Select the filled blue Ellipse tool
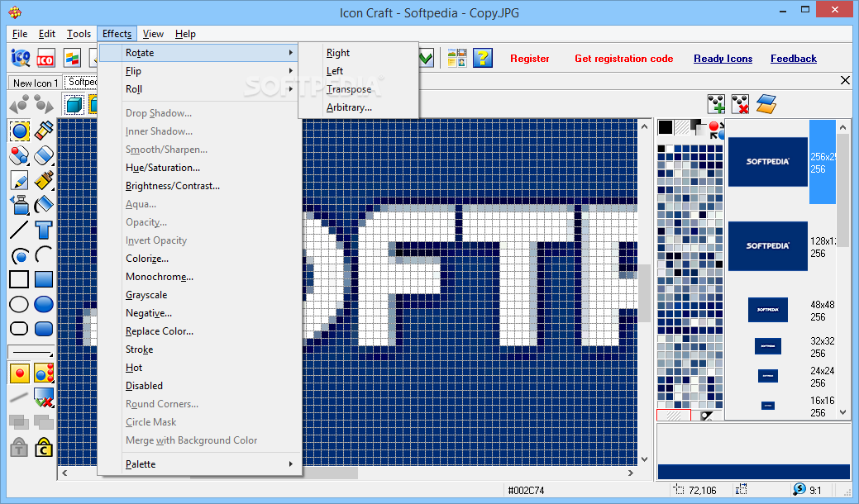Image resolution: width=859 pixels, height=504 pixels. 44,304
